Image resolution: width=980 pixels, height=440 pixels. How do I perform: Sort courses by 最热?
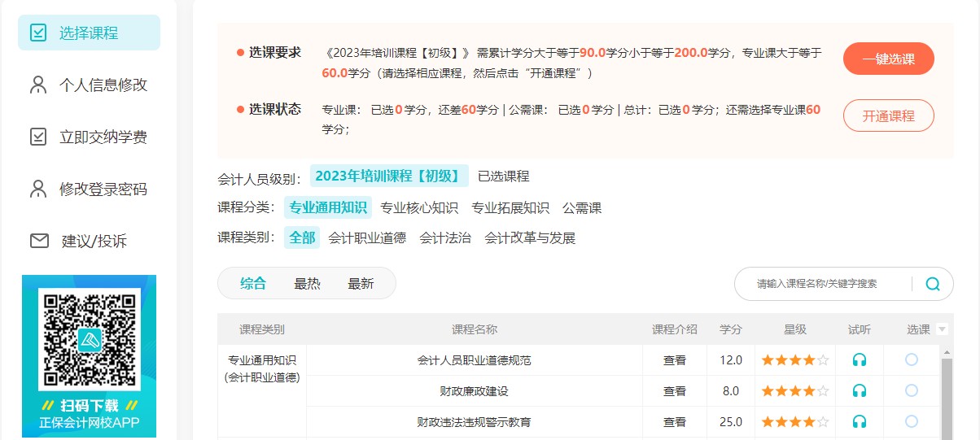(307, 283)
